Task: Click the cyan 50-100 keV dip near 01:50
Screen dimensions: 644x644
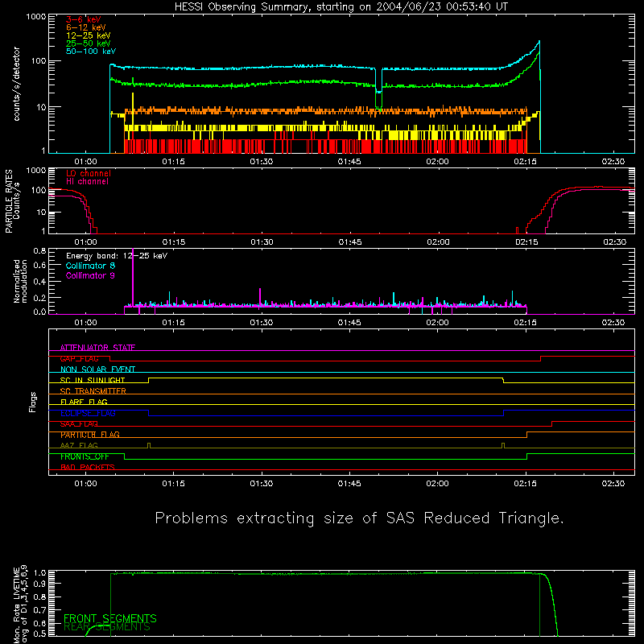Action: pos(378,80)
